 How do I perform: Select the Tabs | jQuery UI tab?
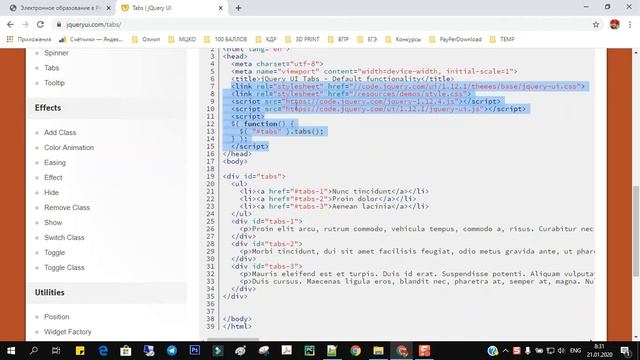171,8
